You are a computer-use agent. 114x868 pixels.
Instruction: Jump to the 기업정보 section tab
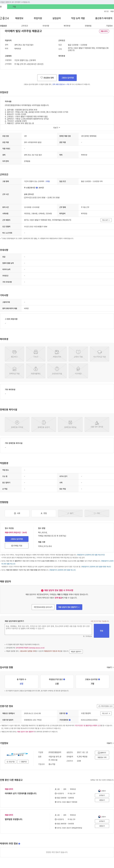pyautogui.click(x=109, y=26)
